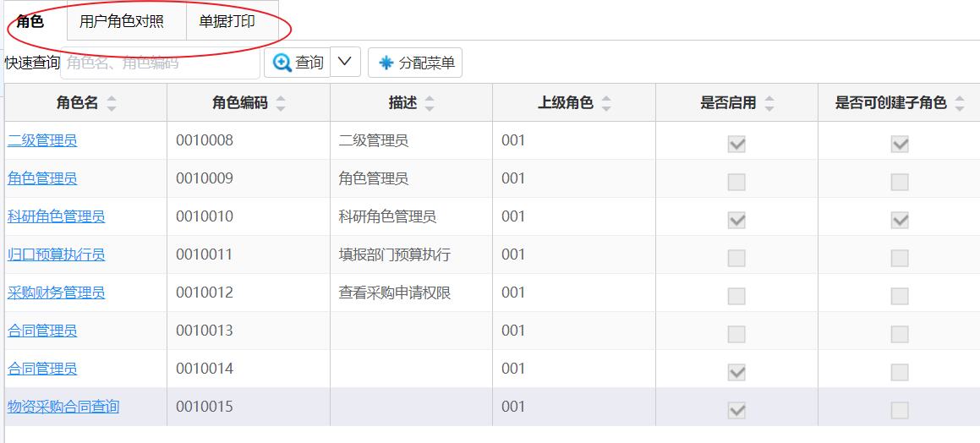
Task: Click the magnifier icon on 查询 button
Action: click(x=283, y=63)
